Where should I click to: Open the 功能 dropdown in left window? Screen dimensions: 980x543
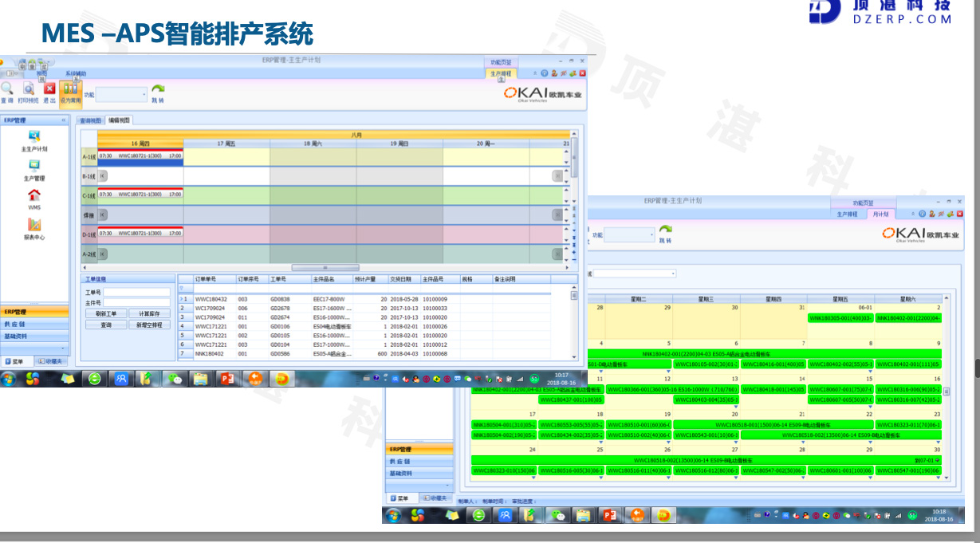[121, 94]
